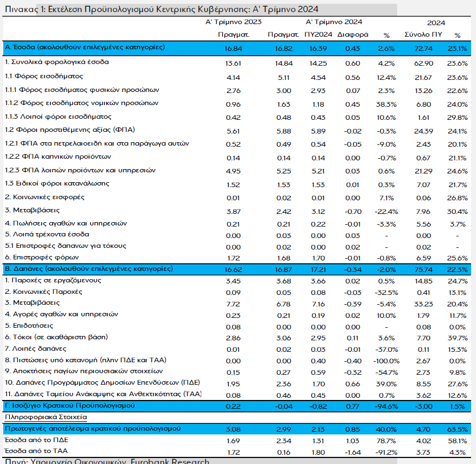Click the 'Τόκοι (σε ακαθάριστη βάση)' row label
476x464 pixels.
[56, 337]
